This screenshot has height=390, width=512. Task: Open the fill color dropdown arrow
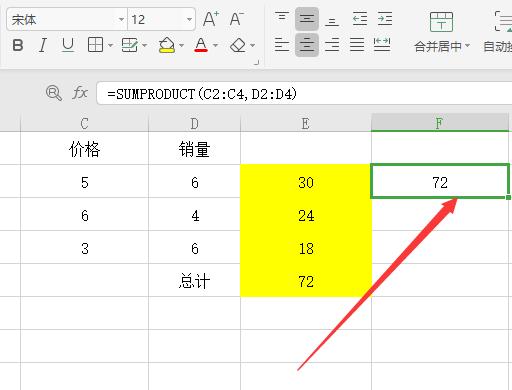coord(181,45)
